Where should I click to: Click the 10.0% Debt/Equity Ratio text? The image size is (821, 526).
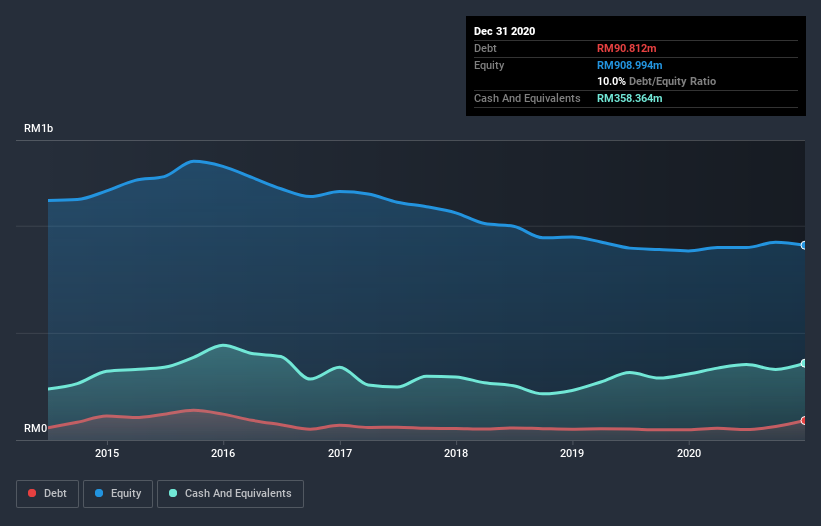(657, 81)
